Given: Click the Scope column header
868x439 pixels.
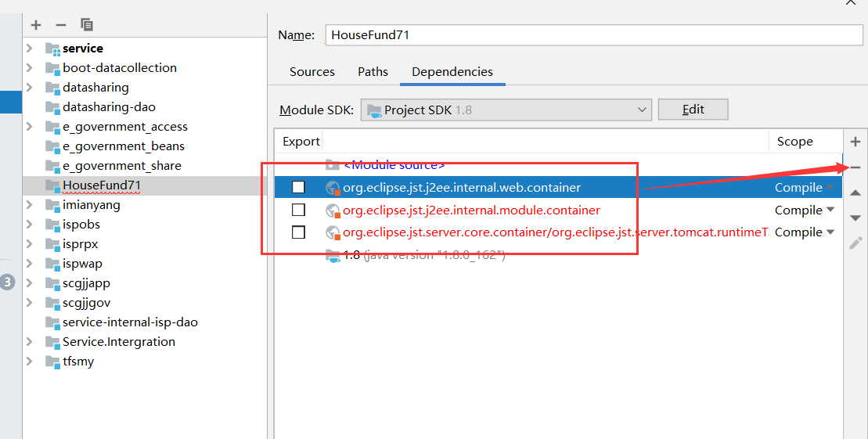Looking at the screenshot, I should (x=795, y=142).
